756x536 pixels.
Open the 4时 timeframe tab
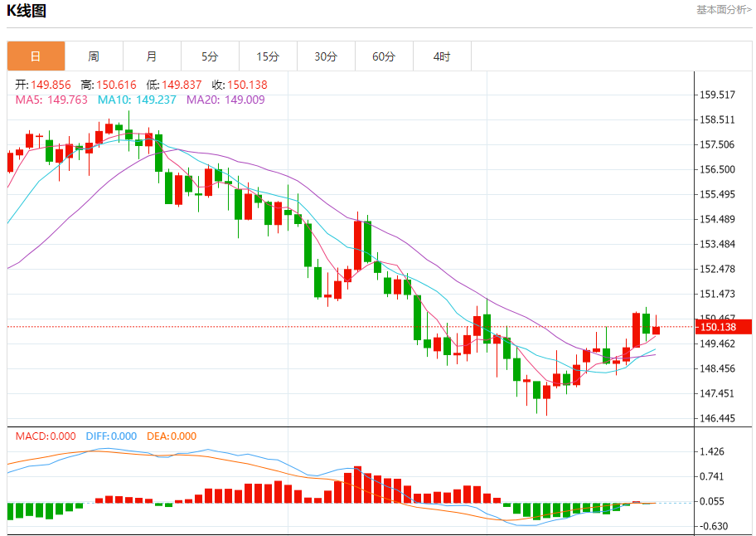point(442,56)
